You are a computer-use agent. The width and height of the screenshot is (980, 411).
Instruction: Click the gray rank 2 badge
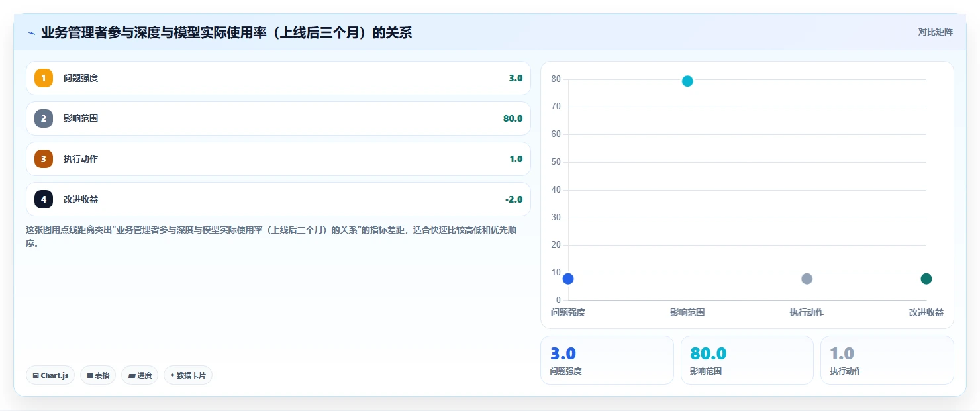pyautogui.click(x=44, y=118)
